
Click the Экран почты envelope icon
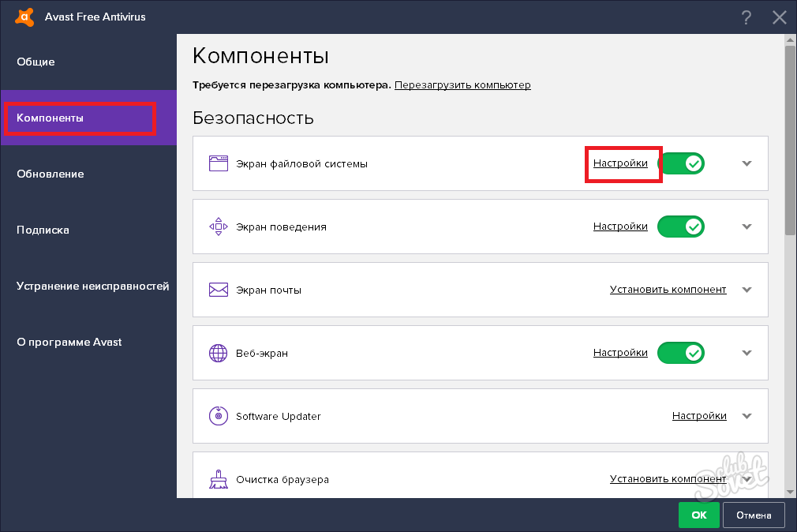coord(218,290)
